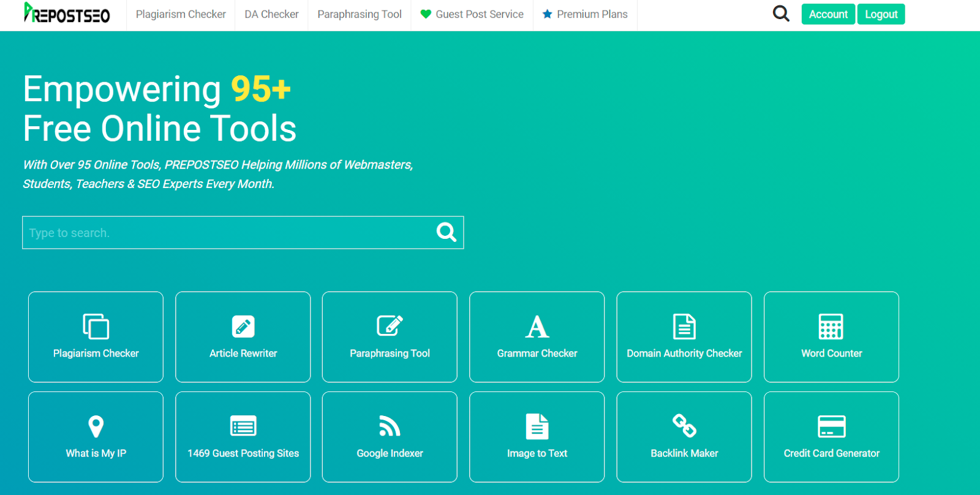Open the Credit Card Generator card label
Image resolution: width=980 pixels, height=495 pixels.
pos(831,453)
